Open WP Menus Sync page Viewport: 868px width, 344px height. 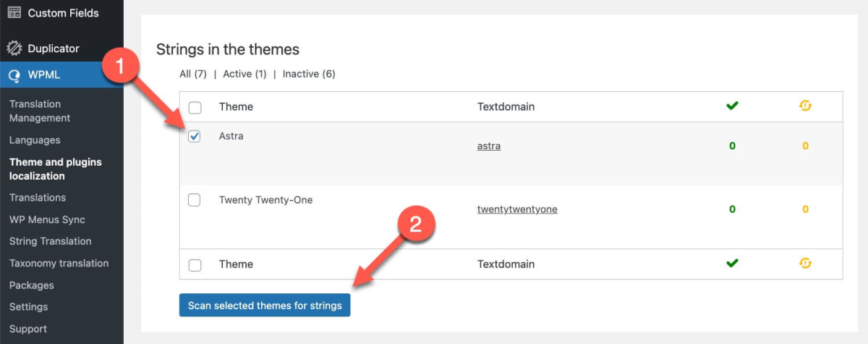47,219
